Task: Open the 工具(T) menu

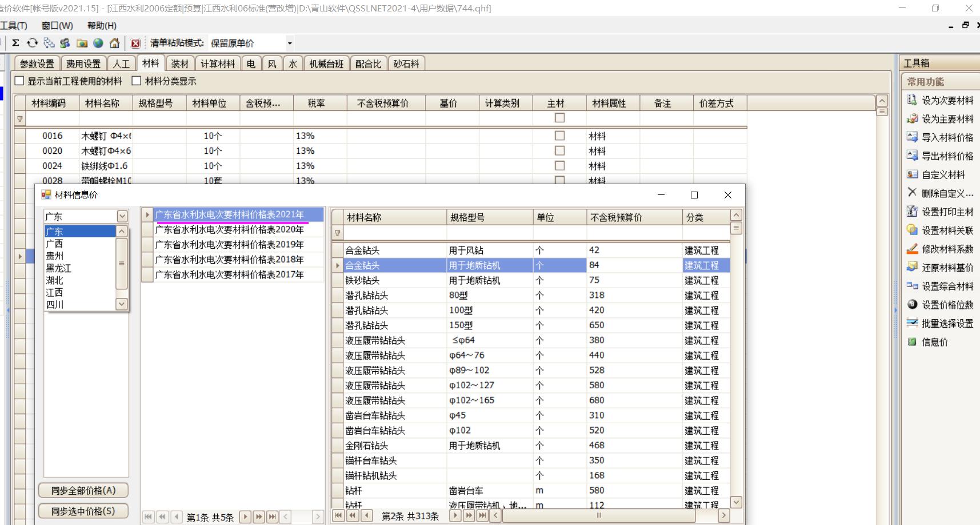Action: (14, 26)
